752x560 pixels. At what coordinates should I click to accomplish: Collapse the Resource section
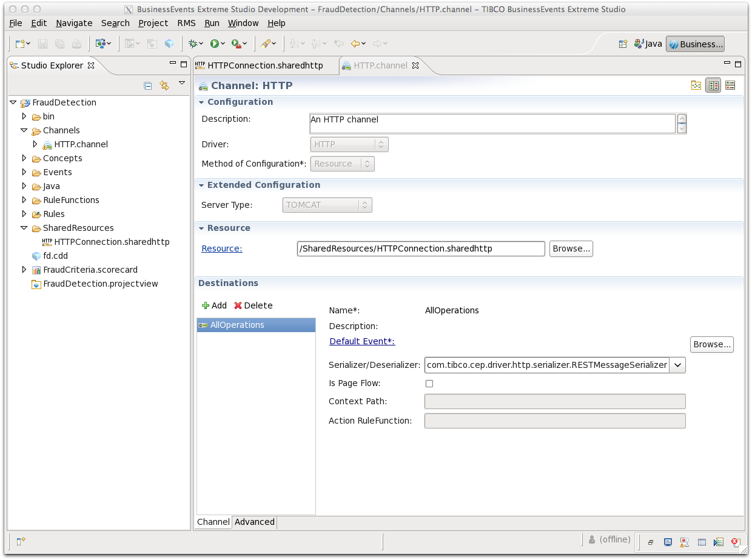pyautogui.click(x=201, y=228)
